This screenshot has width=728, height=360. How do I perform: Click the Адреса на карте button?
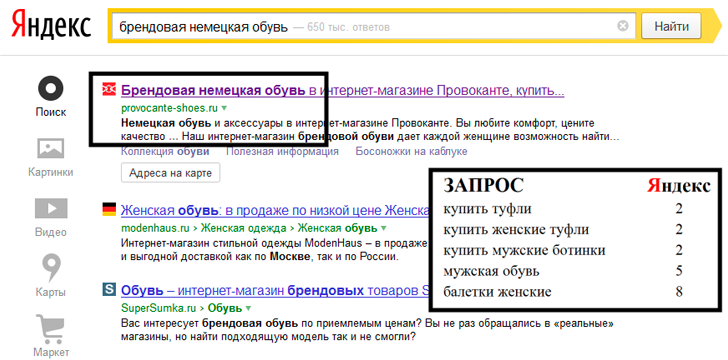[x=170, y=173]
